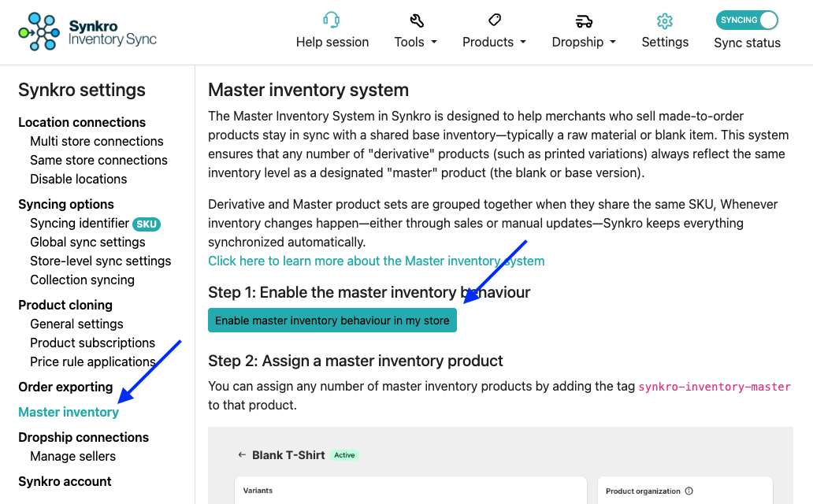
Task: Expand the Tools dropdown
Action: tap(416, 42)
